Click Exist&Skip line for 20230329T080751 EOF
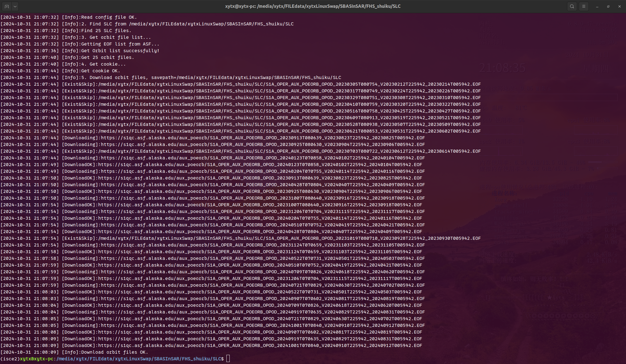626x364 pixels. tap(241, 98)
